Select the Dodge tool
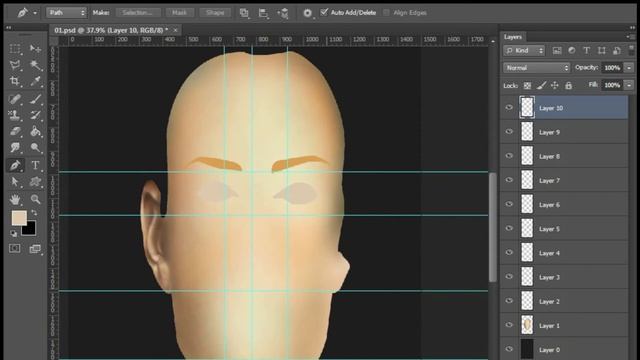The image size is (640, 360). click(x=36, y=147)
